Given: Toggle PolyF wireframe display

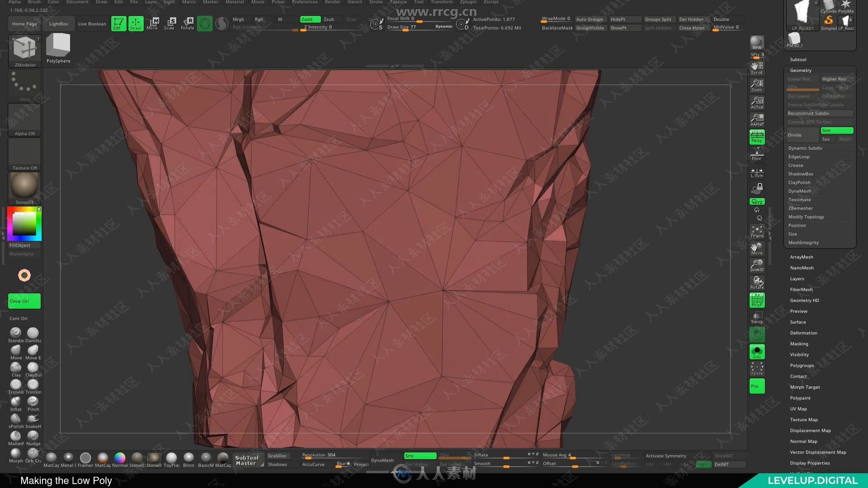Looking at the screenshot, I should click(x=757, y=300).
